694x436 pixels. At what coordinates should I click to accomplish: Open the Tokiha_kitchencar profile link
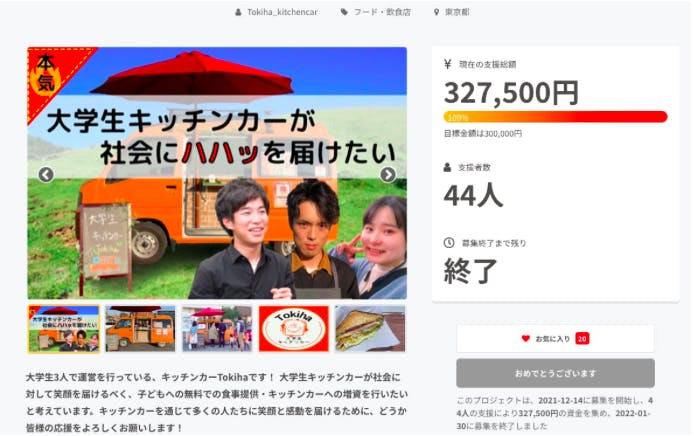coord(282,12)
